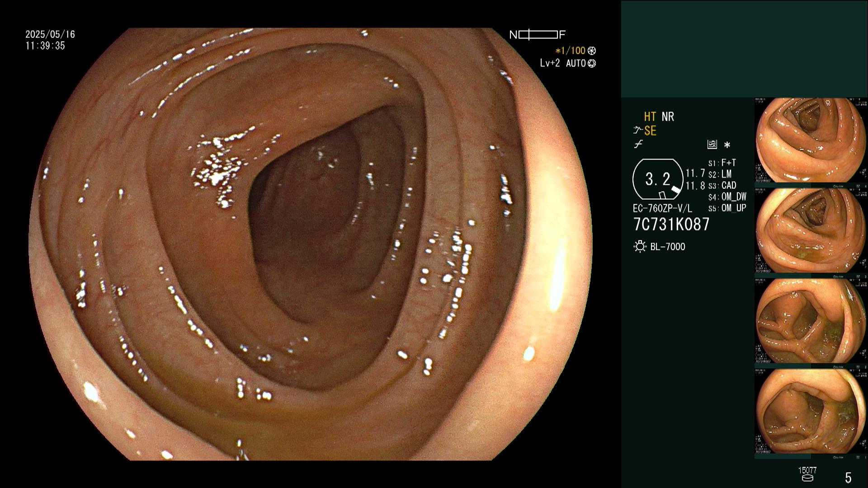Select the S5: OM_UP switch assignment
Viewport: 868px width, 488px height.
(727, 208)
